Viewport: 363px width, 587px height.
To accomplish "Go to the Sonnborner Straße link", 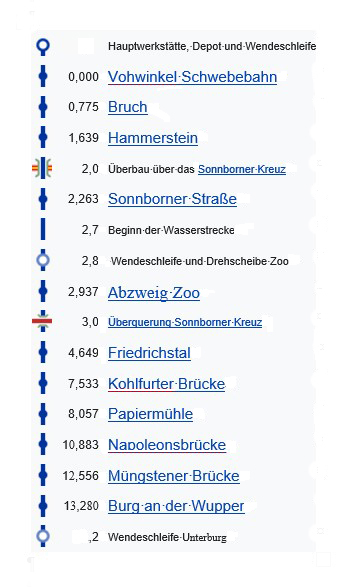I will tap(172, 199).
